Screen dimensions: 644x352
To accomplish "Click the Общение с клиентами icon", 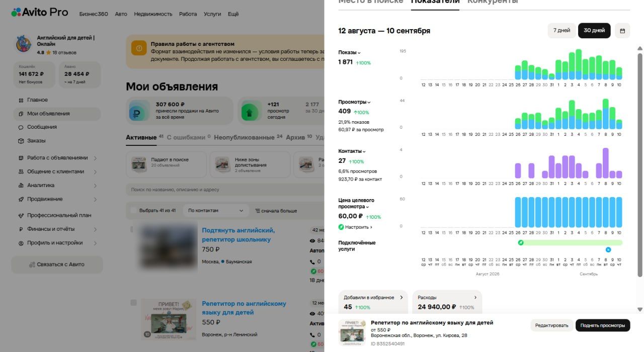I will [21, 171].
